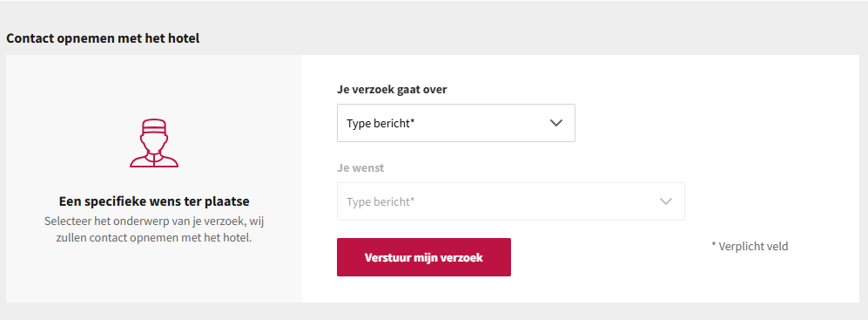Click the '* Verplicht veld' note
The width and height of the screenshot is (868, 320).
point(750,246)
